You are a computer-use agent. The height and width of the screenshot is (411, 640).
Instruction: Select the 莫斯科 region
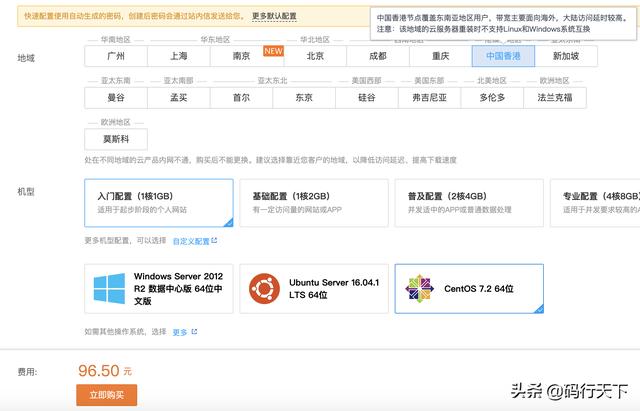click(x=116, y=139)
